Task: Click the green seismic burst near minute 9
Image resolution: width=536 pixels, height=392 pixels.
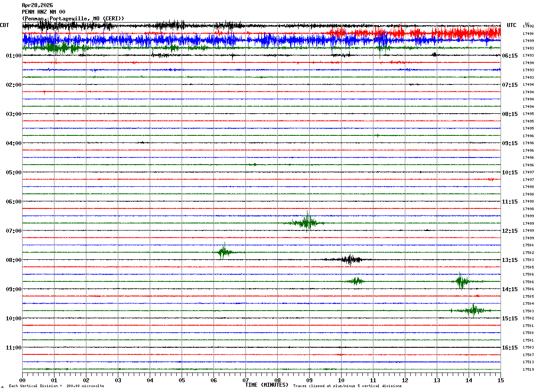Action: 307,223
